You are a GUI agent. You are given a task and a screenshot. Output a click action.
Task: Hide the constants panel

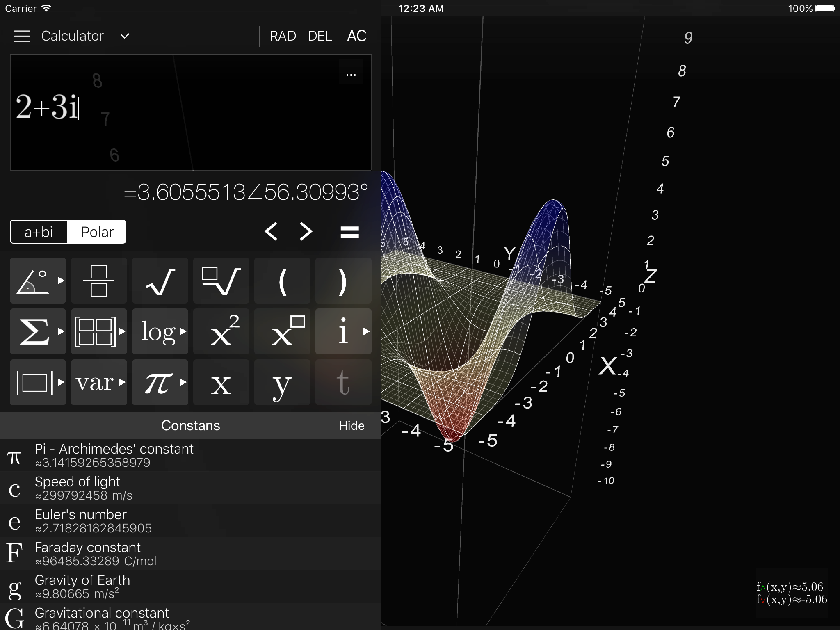click(x=352, y=426)
